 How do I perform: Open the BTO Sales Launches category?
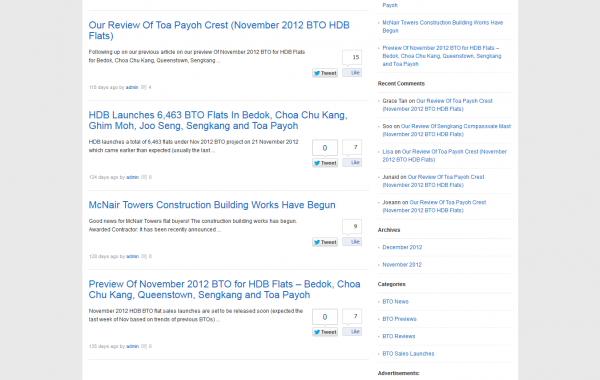(x=408, y=354)
